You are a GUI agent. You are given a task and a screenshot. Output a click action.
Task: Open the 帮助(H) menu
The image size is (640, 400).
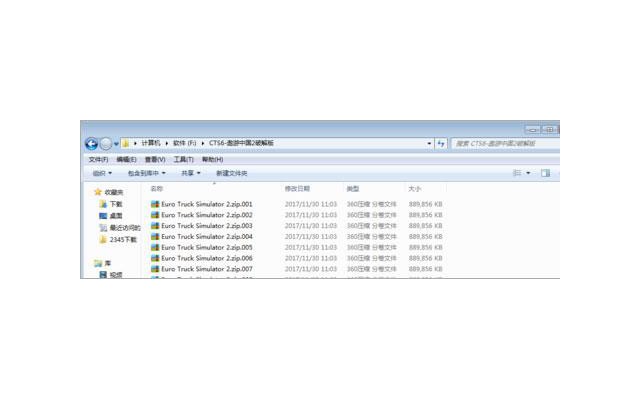(213, 159)
